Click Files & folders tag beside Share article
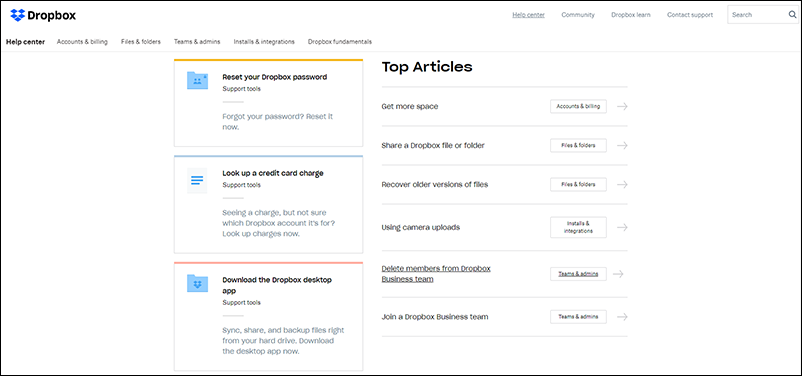Image resolution: width=802 pixels, height=376 pixels. (578, 145)
